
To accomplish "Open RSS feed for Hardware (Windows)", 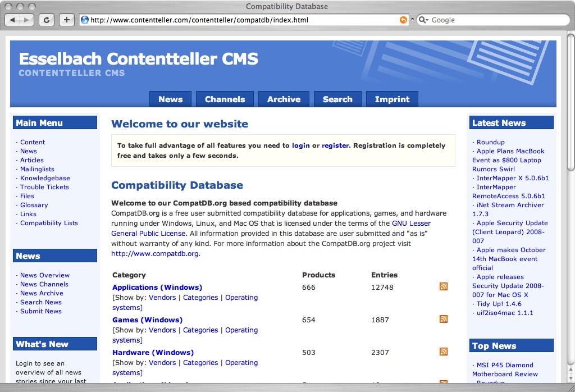I will [444, 352].
